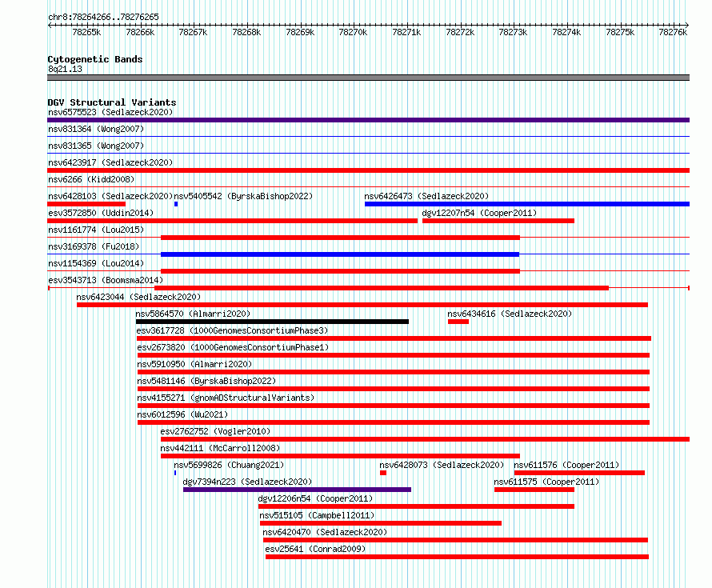Click nsv6420470 (Sedlazeck2020) label
712x588 pixels.
click(x=325, y=532)
